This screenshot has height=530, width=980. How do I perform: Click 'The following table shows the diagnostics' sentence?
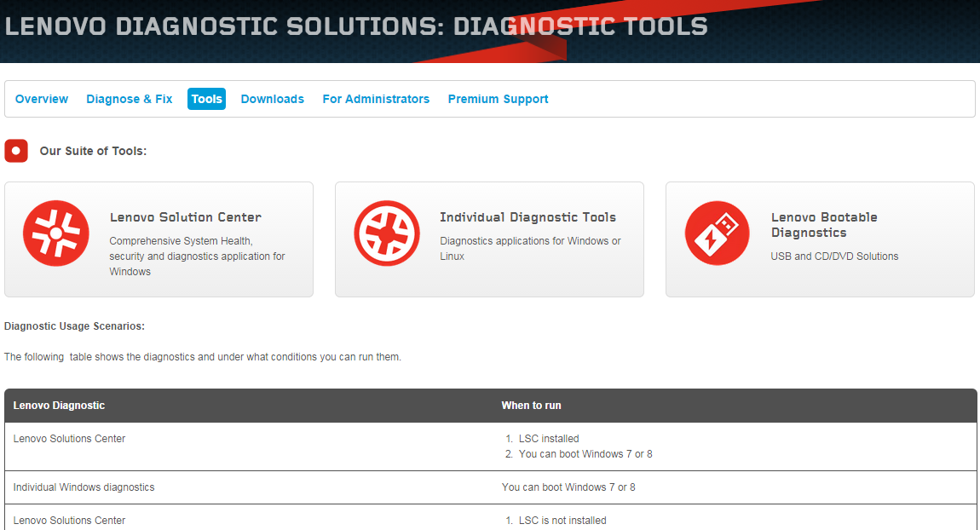click(x=203, y=357)
